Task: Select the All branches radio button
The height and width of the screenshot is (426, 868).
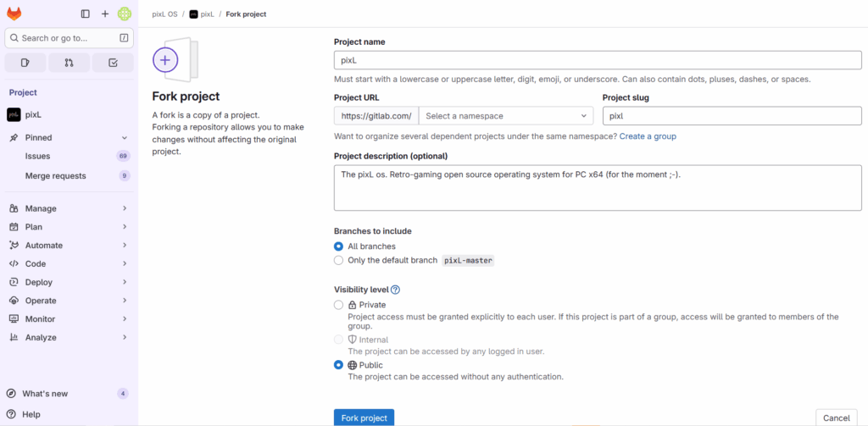Action: click(339, 246)
